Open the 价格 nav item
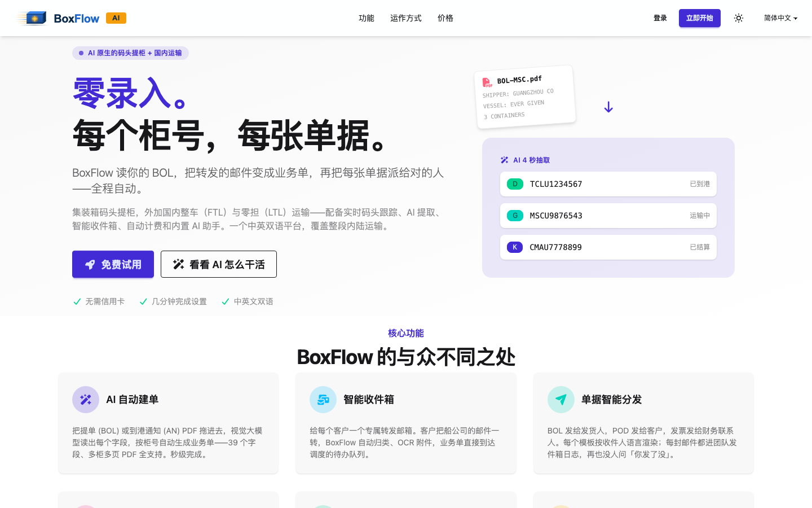Viewport: 812px width, 508px height. [445, 18]
